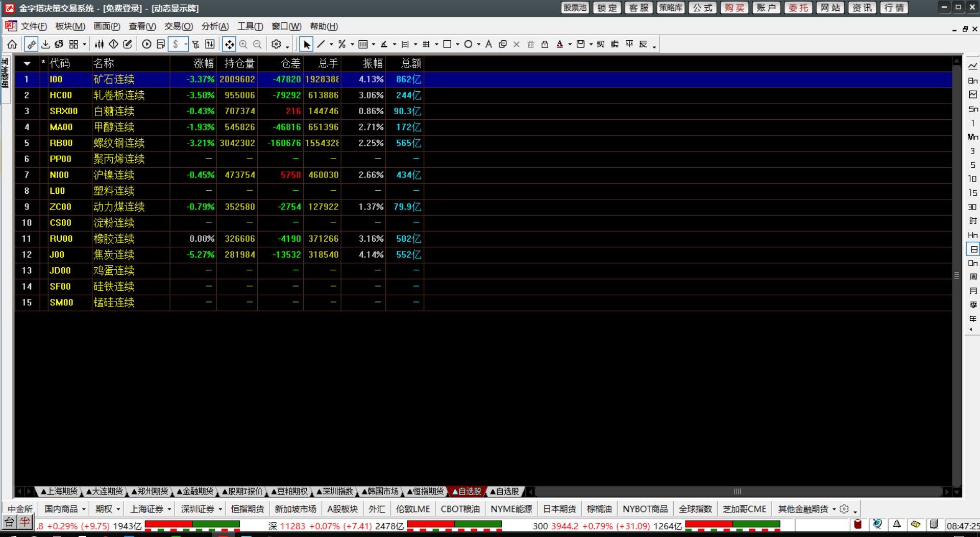980x537 pixels.
Task: Expand the rectangle tool dropdown arrow
Action: click(x=457, y=44)
